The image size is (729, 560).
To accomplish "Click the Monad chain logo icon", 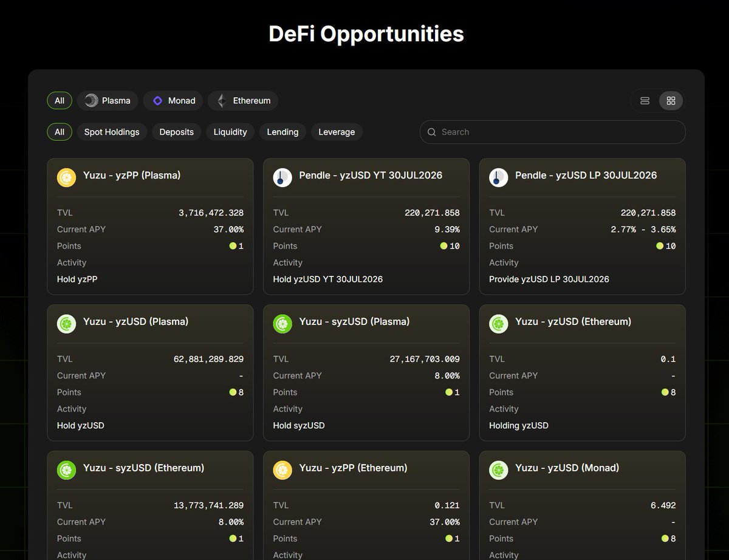I will pyautogui.click(x=157, y=101).
